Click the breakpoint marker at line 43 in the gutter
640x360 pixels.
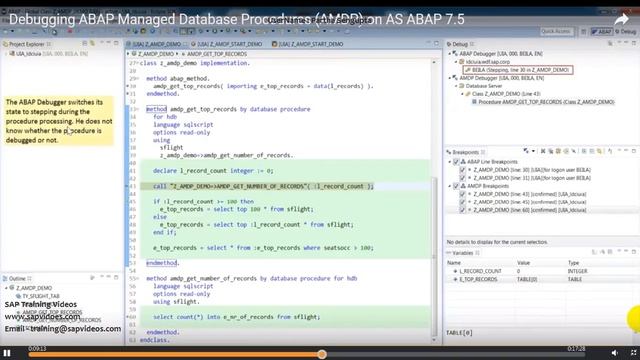(127, 186)
